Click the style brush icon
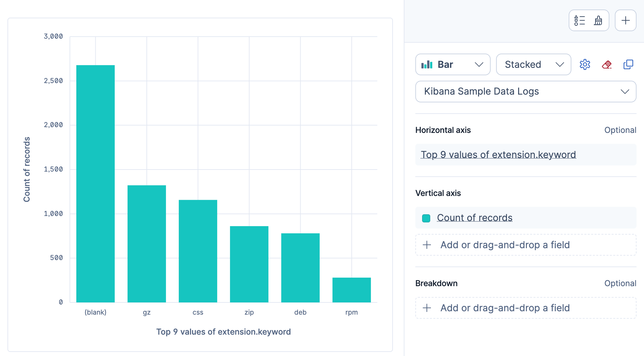The width and height of the screenshot is (644, 356). [598, 20]
